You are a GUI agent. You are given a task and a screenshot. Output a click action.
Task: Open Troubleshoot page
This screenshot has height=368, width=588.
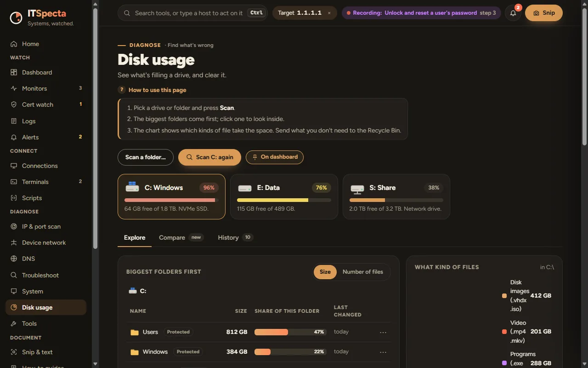(46, 275)
